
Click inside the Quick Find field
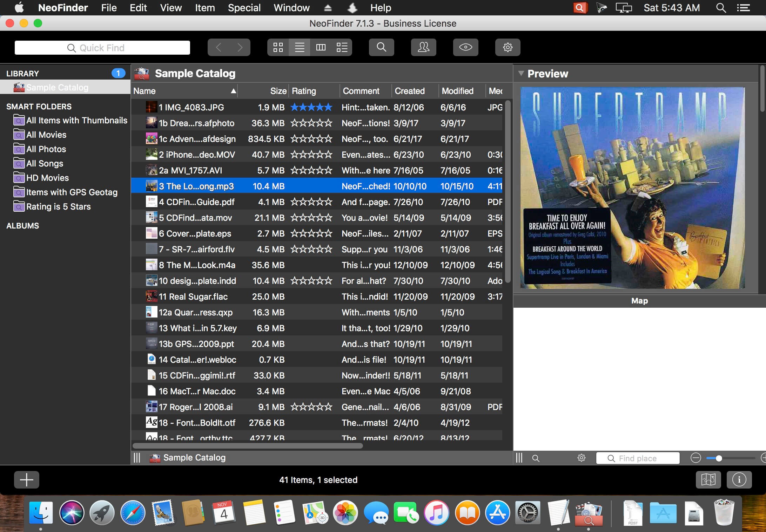pyautogui.click(x=102, y=48)
